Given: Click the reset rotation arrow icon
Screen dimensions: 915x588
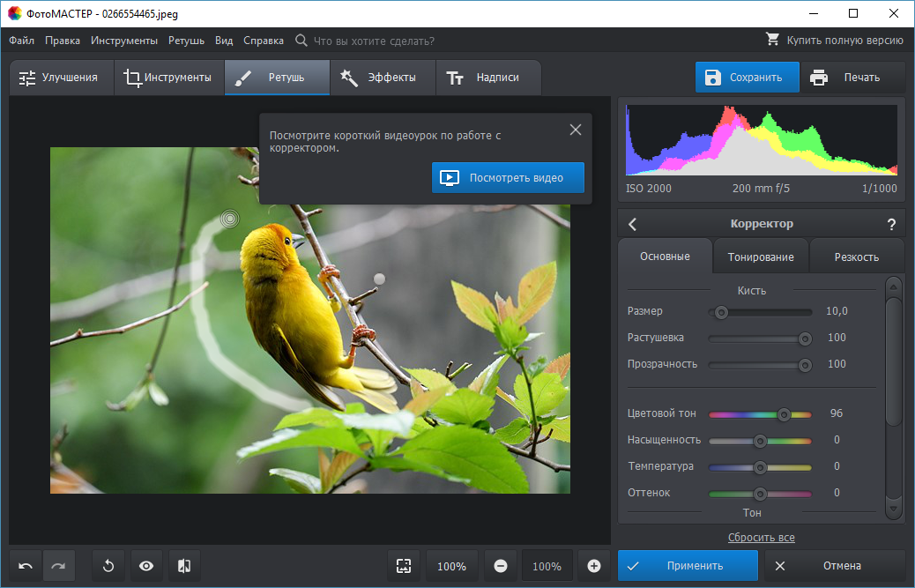Looking at the screenshot, I should [108, 566].
